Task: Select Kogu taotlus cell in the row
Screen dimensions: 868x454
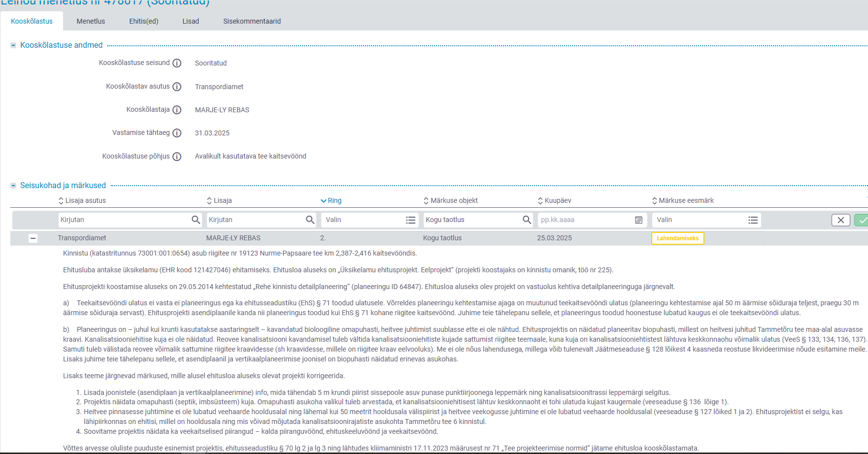Action: (x=442, y=238)
